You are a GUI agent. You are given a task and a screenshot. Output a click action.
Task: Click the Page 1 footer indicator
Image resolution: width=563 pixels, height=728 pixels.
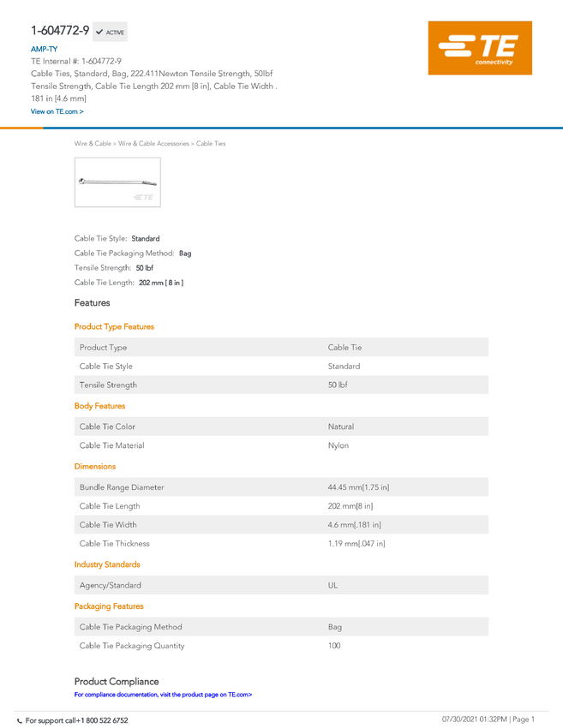coord(524,719)
